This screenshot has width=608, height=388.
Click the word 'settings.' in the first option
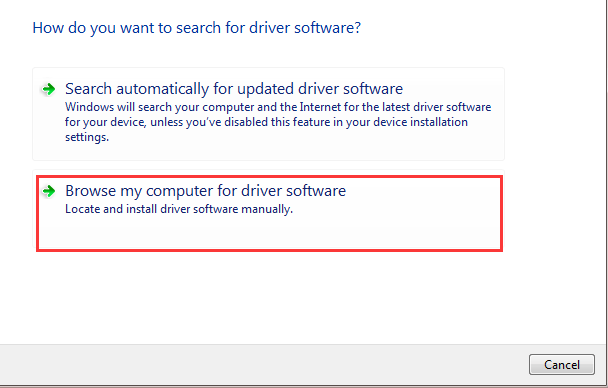coord(87,137)
